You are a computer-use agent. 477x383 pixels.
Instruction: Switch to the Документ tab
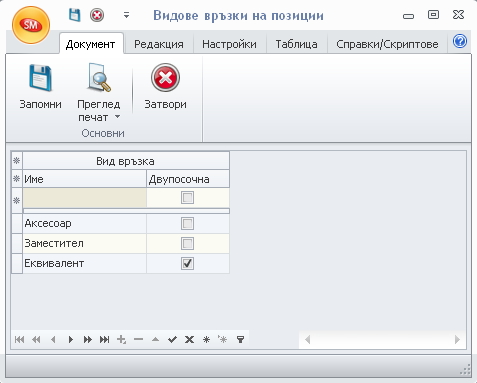pyautogui.click(x=90, y=44)
